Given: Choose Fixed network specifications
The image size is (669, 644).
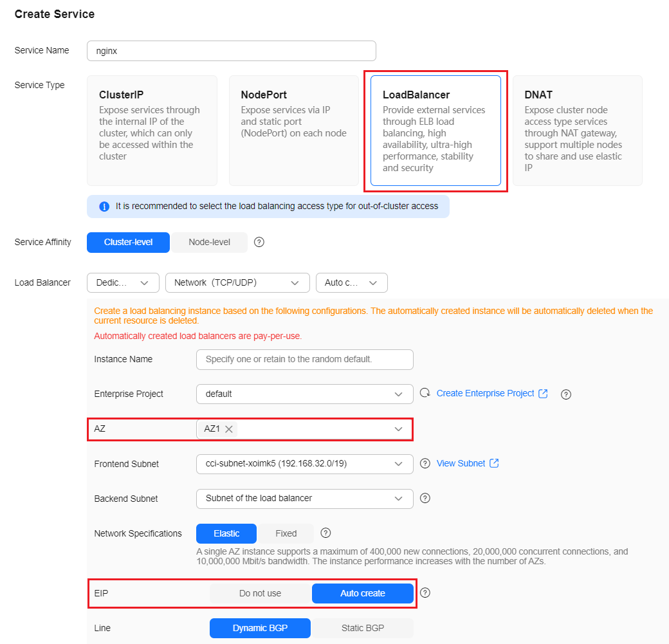Looking at the screenshot, I should pyautogui.click(x=286, y=533).
